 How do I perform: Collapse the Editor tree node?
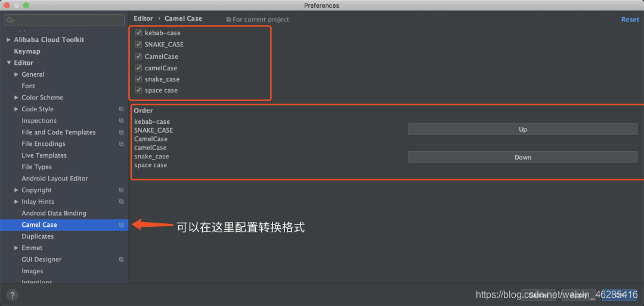point(8,63)
